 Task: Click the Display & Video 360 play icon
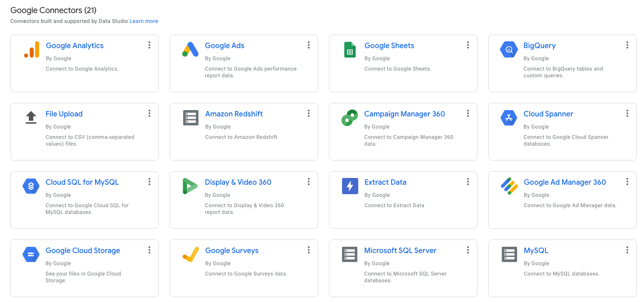coord(190,186)
